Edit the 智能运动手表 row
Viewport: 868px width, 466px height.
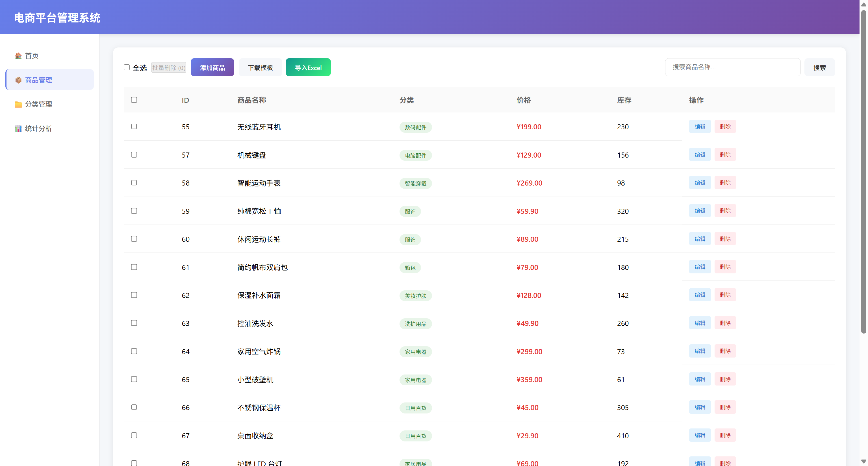point(700,182)
